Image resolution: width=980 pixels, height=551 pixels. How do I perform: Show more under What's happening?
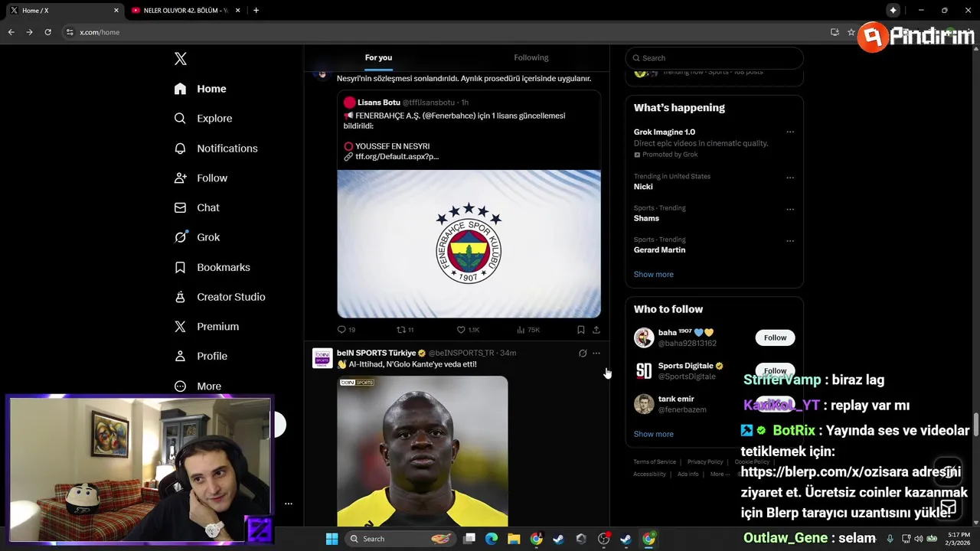pyautogui.click(x=653, y=274)
